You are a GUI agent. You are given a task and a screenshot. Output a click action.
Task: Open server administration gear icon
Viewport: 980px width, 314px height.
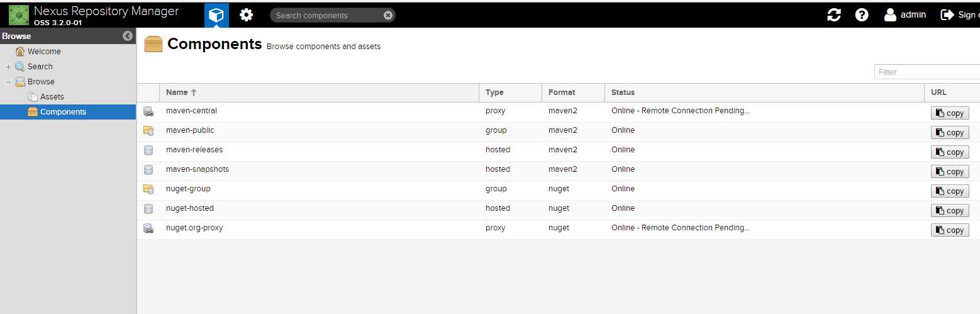tap(247, 15)
